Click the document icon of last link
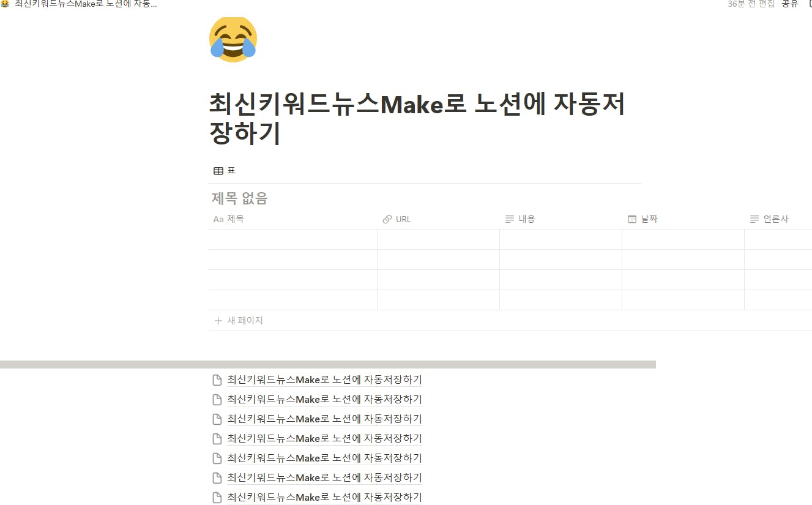Image resolution: width=812 pixels, height=505 pixels. click(x=217, y=497)
